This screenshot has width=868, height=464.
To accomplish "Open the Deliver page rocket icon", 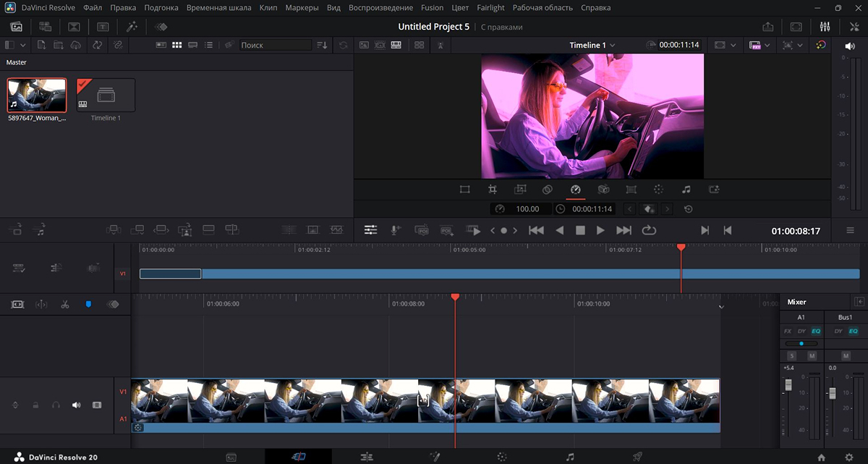I will 637,457.
